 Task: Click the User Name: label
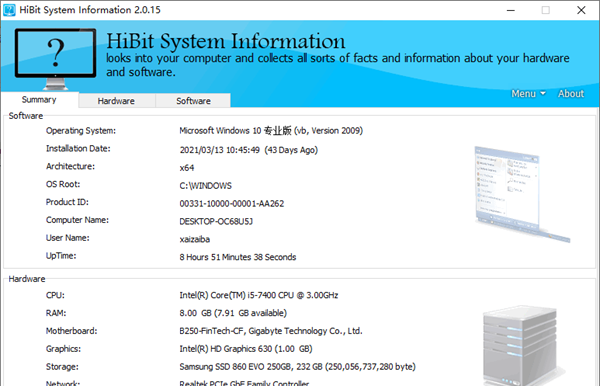pos(68,238)
